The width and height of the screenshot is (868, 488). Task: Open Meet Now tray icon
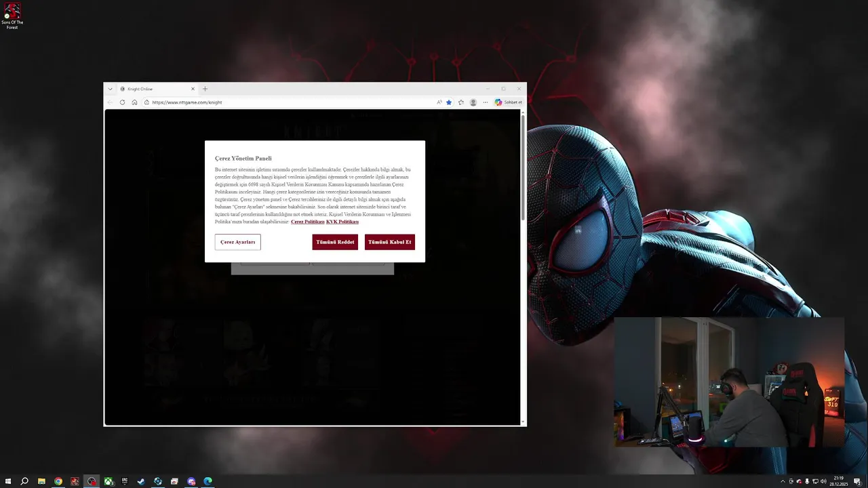click(791, 481)
